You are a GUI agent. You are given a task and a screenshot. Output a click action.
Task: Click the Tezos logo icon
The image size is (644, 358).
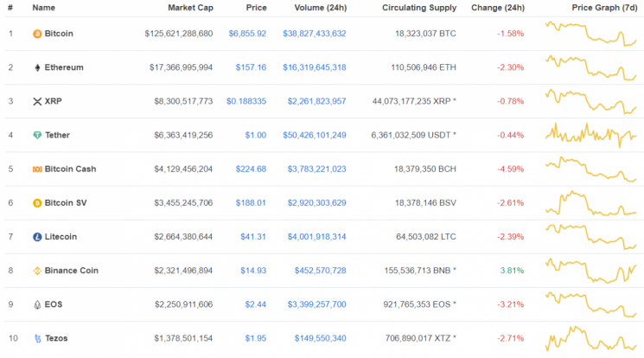tap(37, 338)
